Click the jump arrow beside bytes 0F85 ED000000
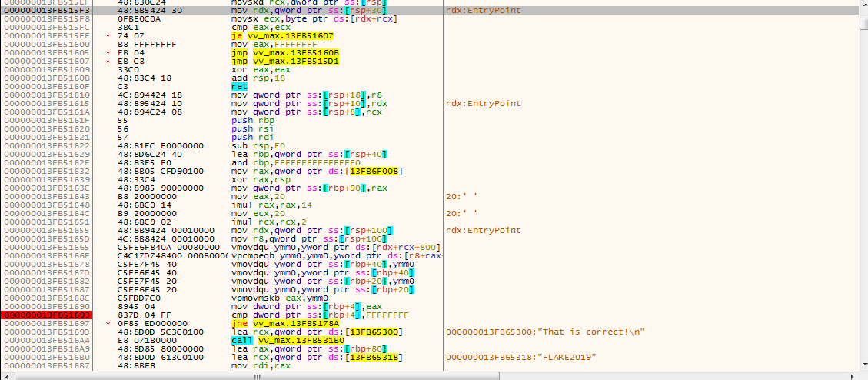868x380 pixels. pos(108,323)
